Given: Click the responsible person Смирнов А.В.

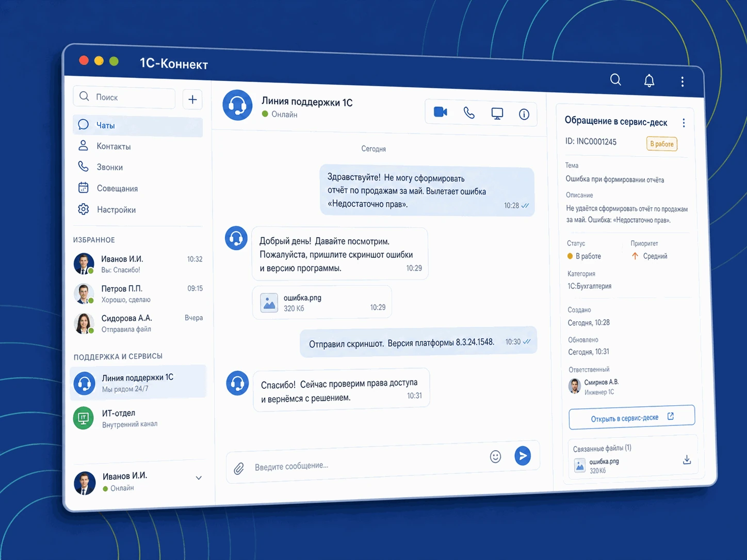Looking at the screenshot, I should pos(602,382).
